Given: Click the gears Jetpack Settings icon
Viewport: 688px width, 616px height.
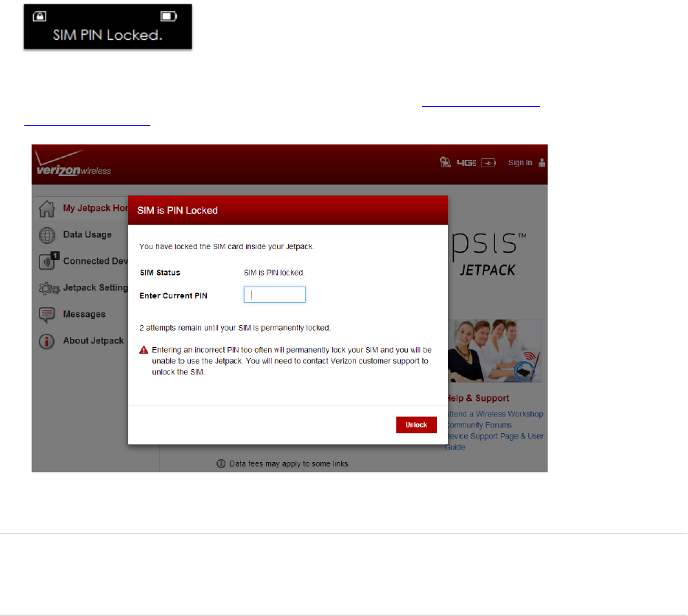Looking at the screenshot, I should click(49, 288).
